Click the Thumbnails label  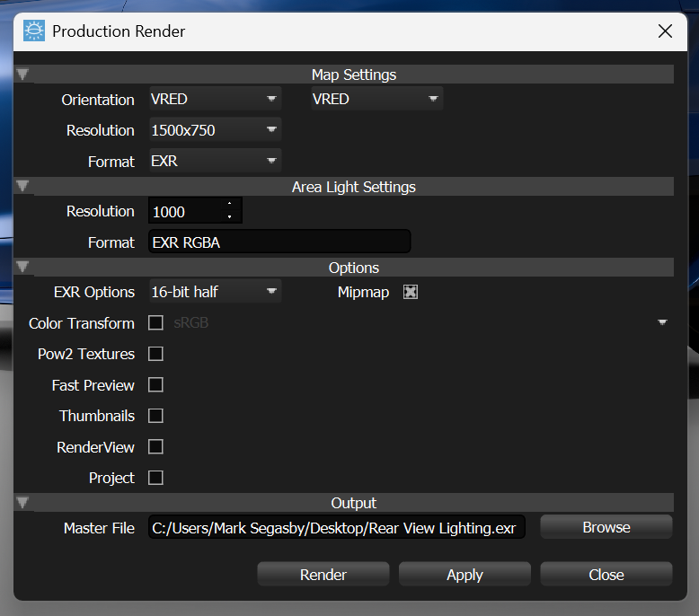[x=97, y=416]
